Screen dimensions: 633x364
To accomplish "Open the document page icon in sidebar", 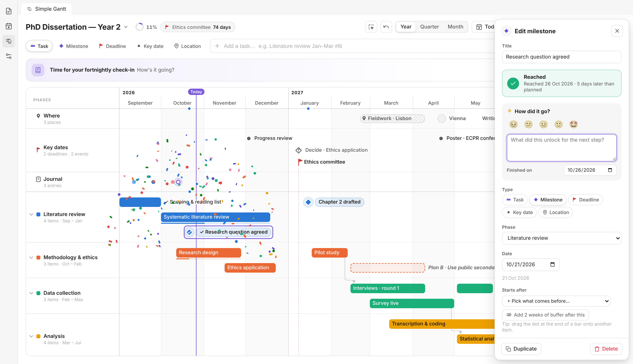I will [x=9, y=11].
